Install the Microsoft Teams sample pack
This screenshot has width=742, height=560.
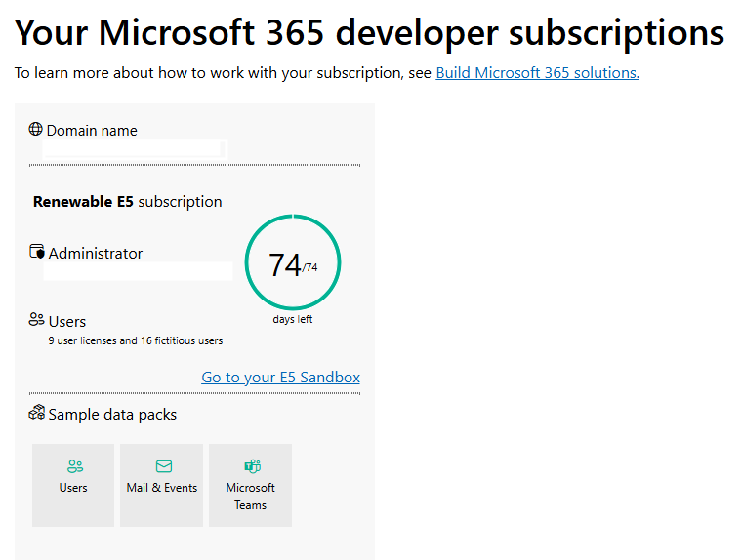pyautogui.click(x=250, y=485)
